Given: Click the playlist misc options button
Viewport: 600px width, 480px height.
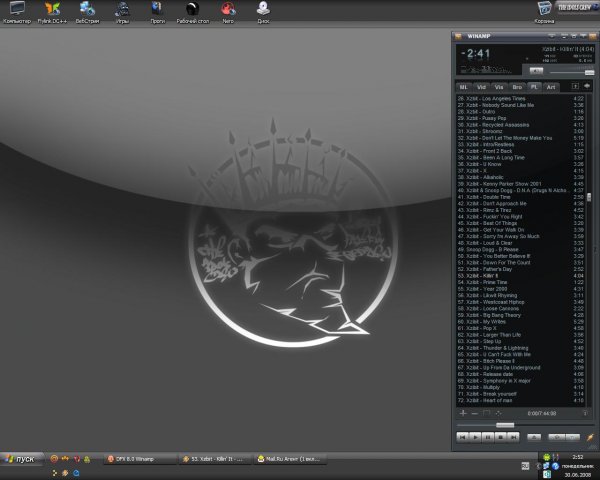Looking at the screenshot, I should [x=498, y=413].
